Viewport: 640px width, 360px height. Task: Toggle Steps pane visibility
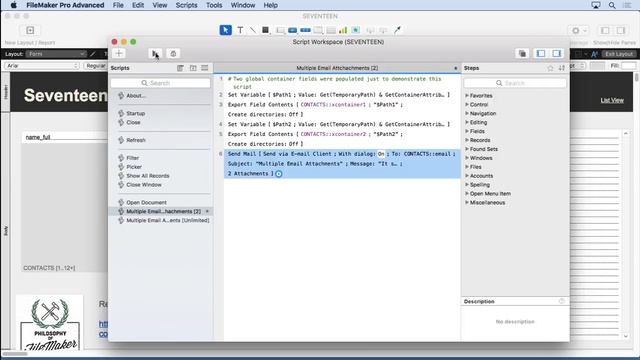[556, 53]
